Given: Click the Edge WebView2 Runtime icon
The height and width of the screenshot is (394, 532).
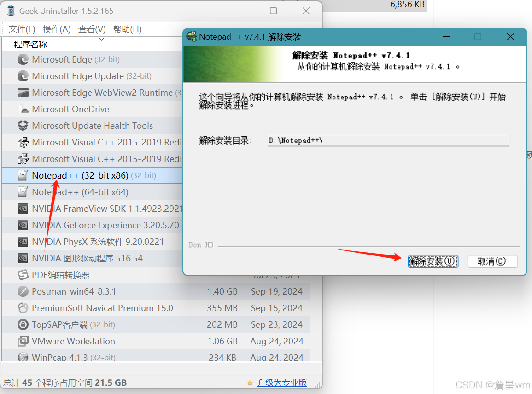Looking at the screenshot, I should click(23, 93).
